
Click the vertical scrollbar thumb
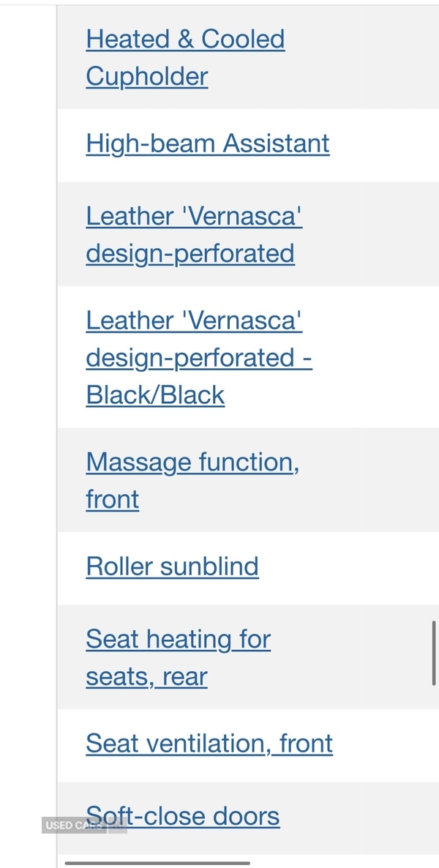coord(434,653)
